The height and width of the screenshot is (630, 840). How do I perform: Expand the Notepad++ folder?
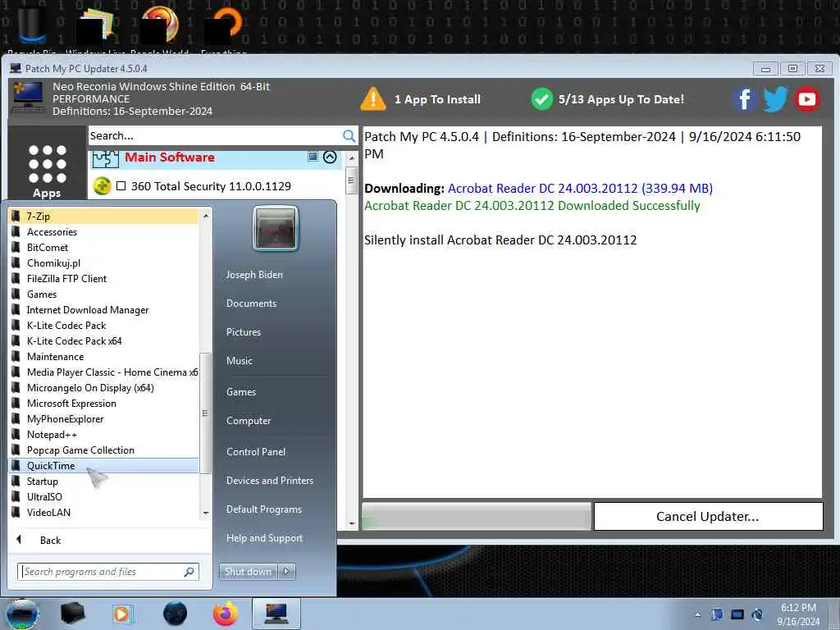pyautogui.click(x=103, y=435)
